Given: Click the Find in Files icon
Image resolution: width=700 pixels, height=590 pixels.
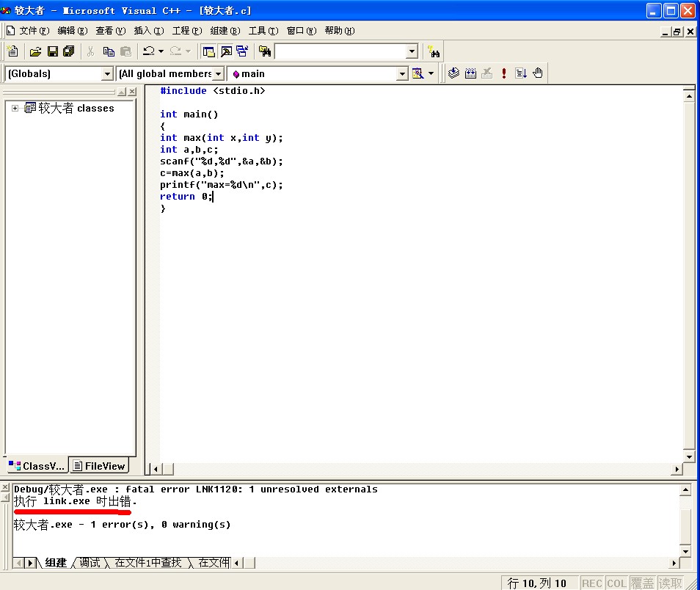Looking at the screenshot, I should (x=265, y=51).
